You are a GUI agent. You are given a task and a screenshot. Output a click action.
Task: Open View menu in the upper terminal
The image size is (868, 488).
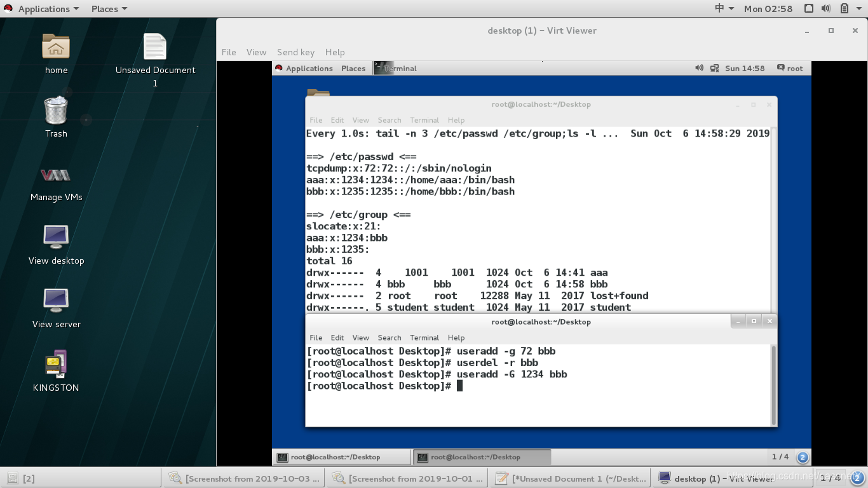pyautogui.click(x=361, y=120)
